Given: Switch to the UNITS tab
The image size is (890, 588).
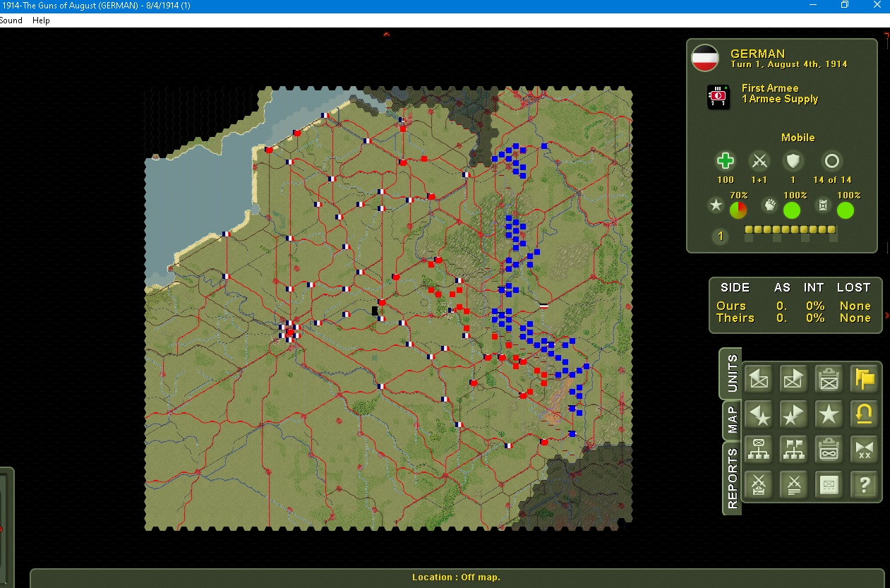Looking at the screenshot, I should pyautogui.click(x=732, y=373).
